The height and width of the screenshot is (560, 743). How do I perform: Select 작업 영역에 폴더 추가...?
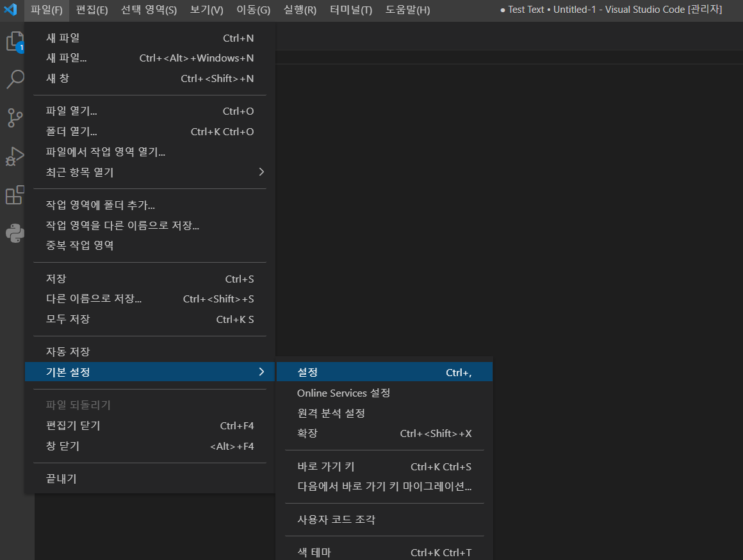click(150, 205)
